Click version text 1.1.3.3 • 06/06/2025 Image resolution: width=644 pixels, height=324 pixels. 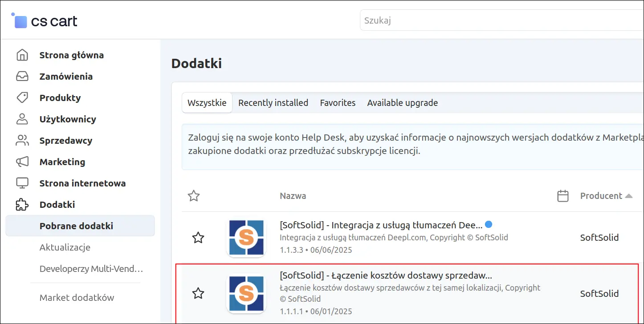point(316,250)
